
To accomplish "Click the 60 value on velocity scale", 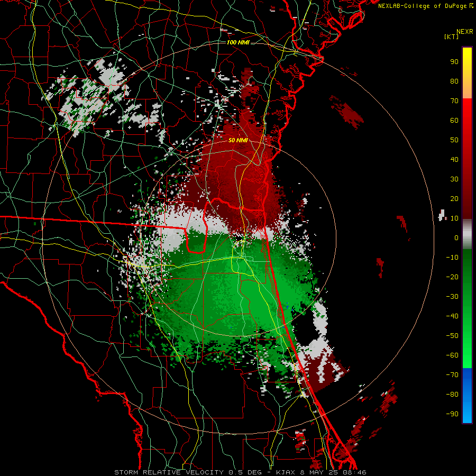I will pos(454,120).
